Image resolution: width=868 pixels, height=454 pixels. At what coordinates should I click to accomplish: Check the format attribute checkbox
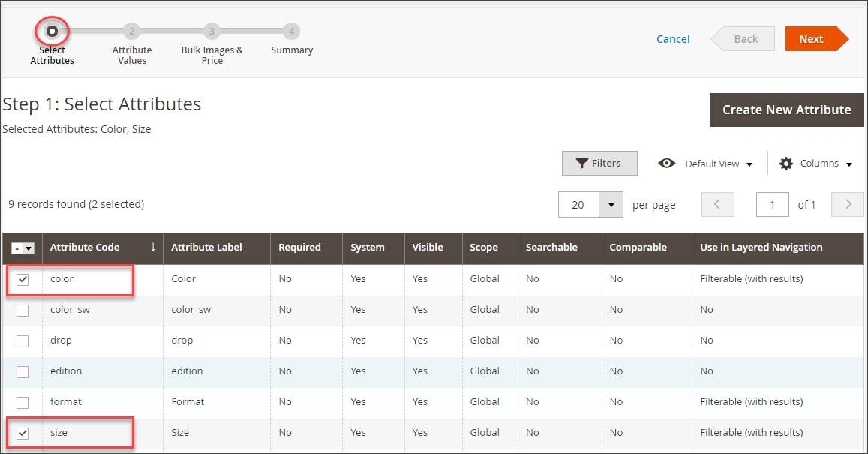(23, 402)
